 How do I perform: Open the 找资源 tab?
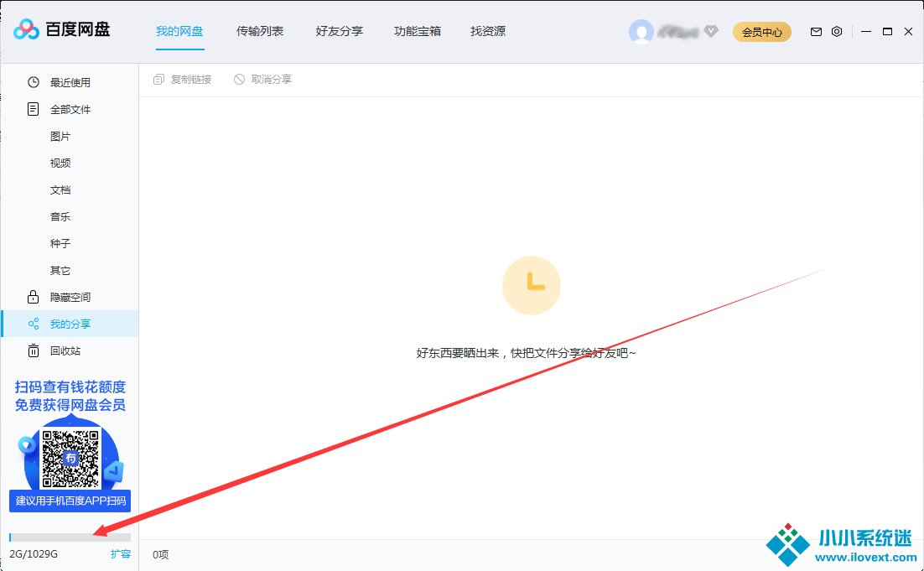click(x=488, y=31)
